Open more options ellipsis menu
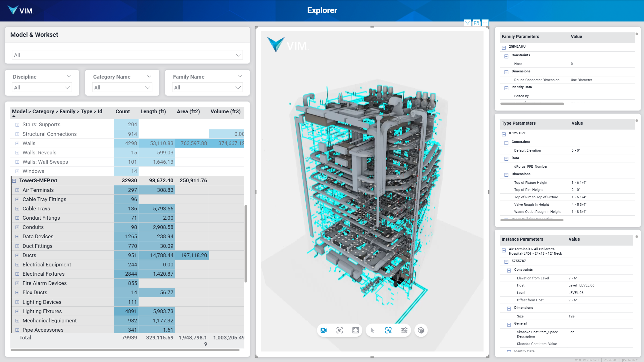 (485, 23)
